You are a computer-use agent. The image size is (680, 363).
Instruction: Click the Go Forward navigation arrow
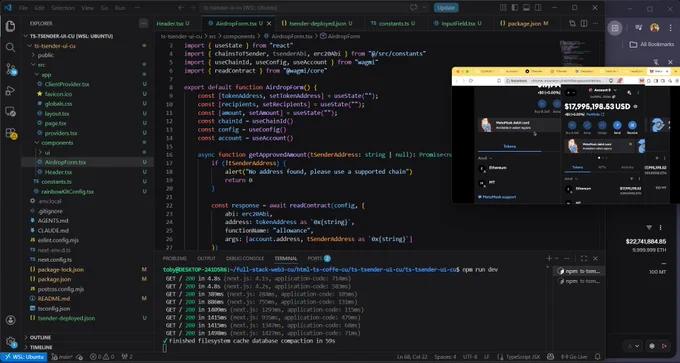[192, 8]
